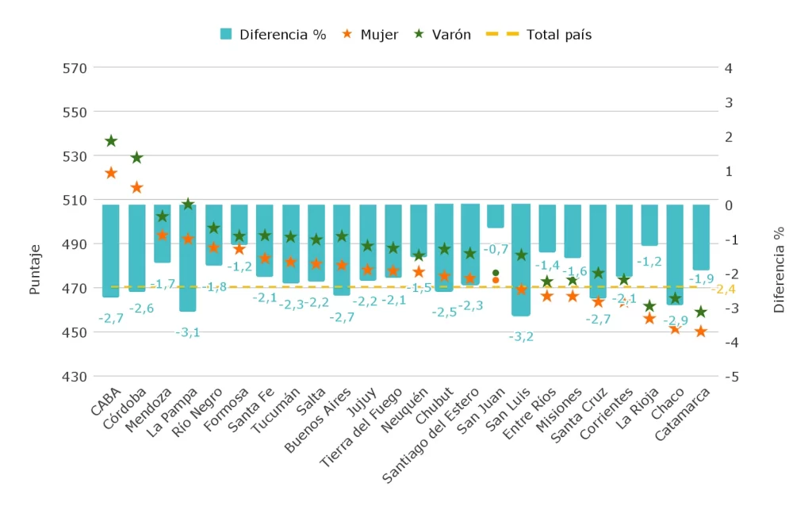Screen dimensions: 812x506
Task: Hide the Total país legend line
Action: (559, 35)
